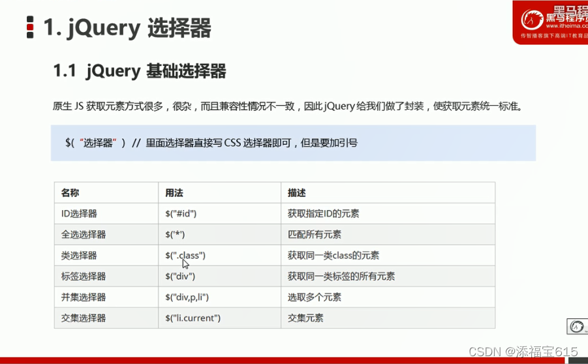The height and width of the screenshot is (364, 588).
Task: Click the '1.1 jQuery 基础选择器' subheading
Action: point(140,71)
